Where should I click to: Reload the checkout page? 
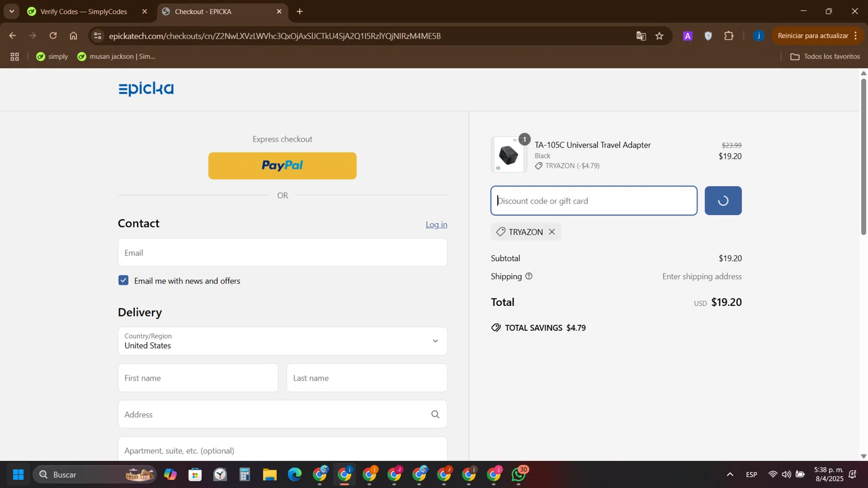coord(53,36)
